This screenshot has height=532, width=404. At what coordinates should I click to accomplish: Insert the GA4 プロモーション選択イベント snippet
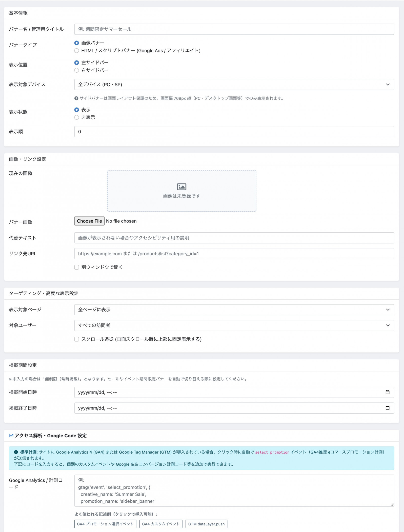click(105, 524)
